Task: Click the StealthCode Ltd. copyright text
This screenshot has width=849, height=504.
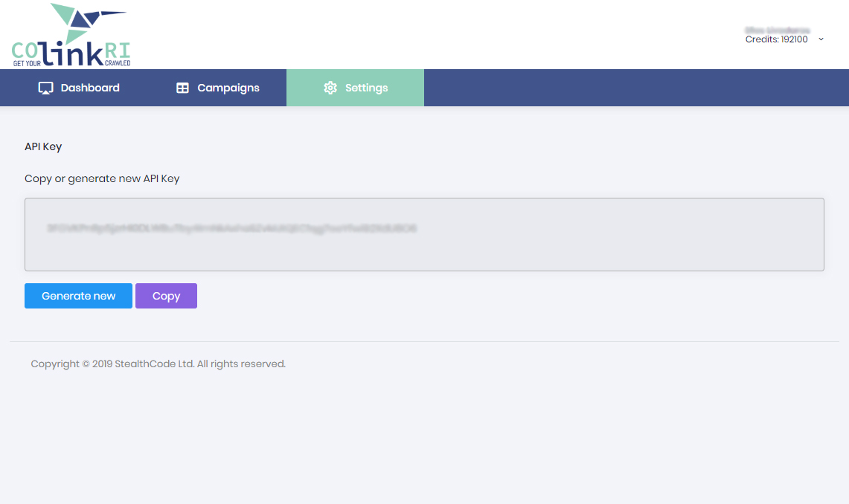Action: (158, 364)
